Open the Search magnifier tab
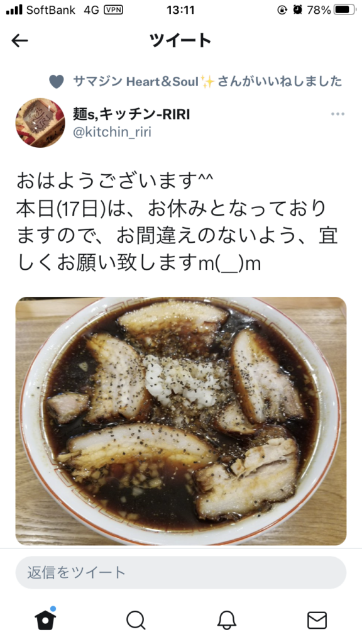Viewport: 362px width, 644px height. [x=136, y=620]
